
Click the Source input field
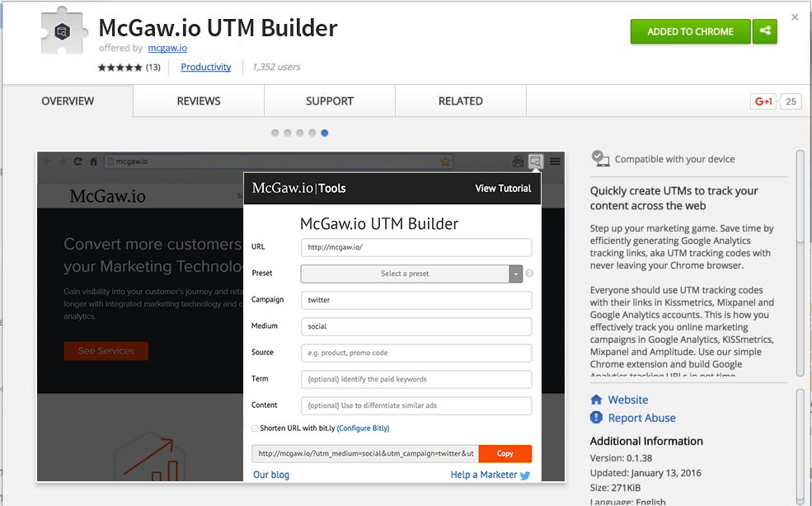click(x=416, y=353)
